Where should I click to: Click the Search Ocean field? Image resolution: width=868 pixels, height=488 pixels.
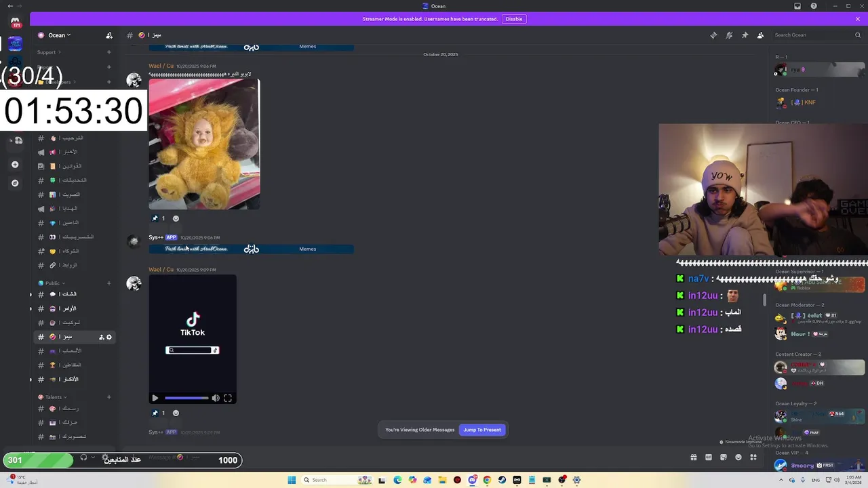(x=816, y=35)
